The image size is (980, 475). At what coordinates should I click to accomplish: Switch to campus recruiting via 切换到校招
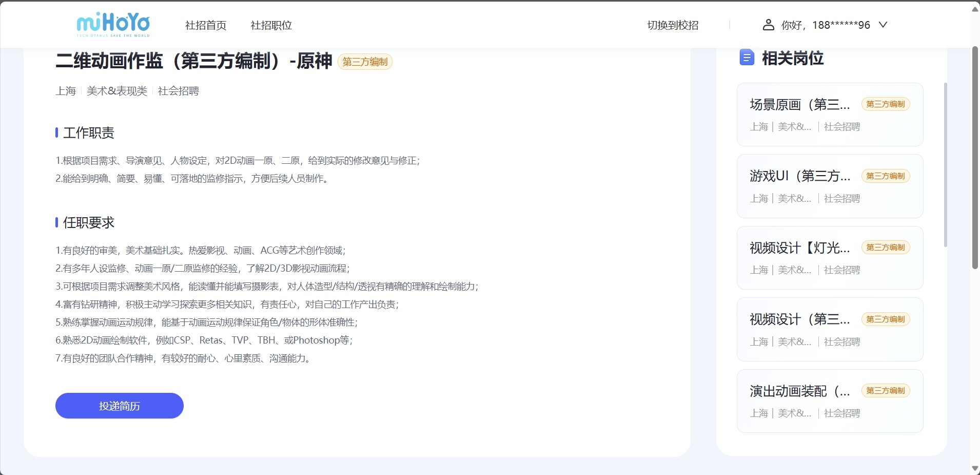click(x=673, y=25)
